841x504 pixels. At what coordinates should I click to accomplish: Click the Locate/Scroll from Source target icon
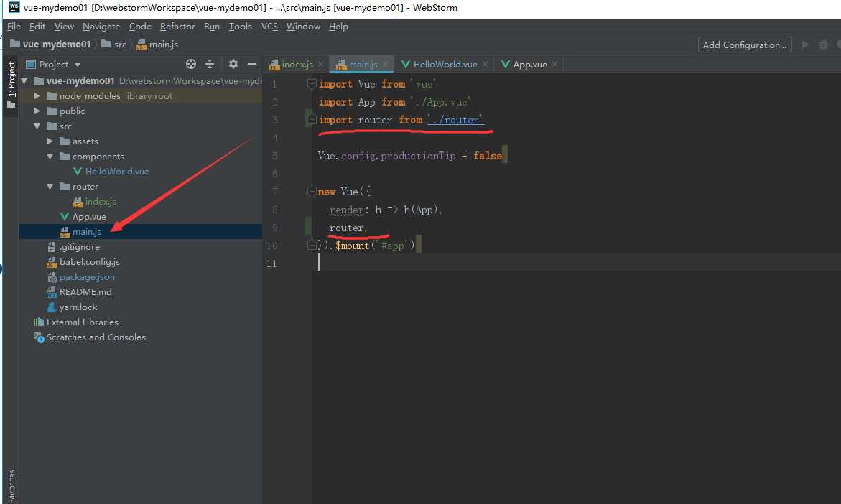click(191, 64)
